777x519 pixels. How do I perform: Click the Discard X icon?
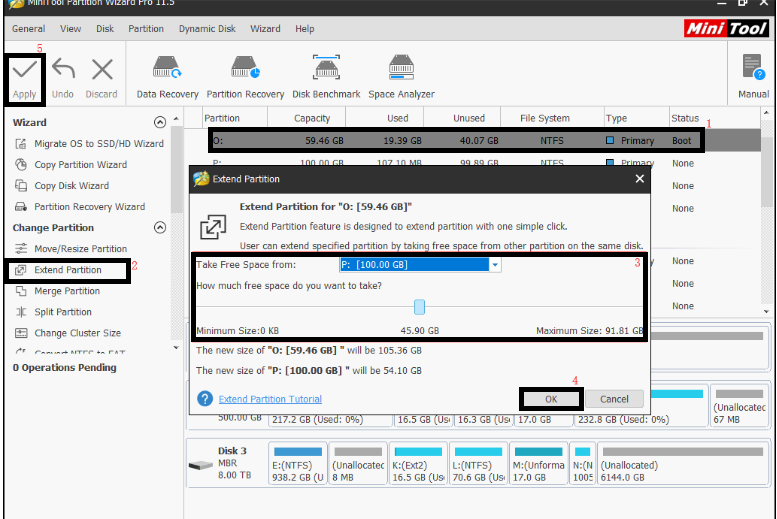(x=102, y=69)
